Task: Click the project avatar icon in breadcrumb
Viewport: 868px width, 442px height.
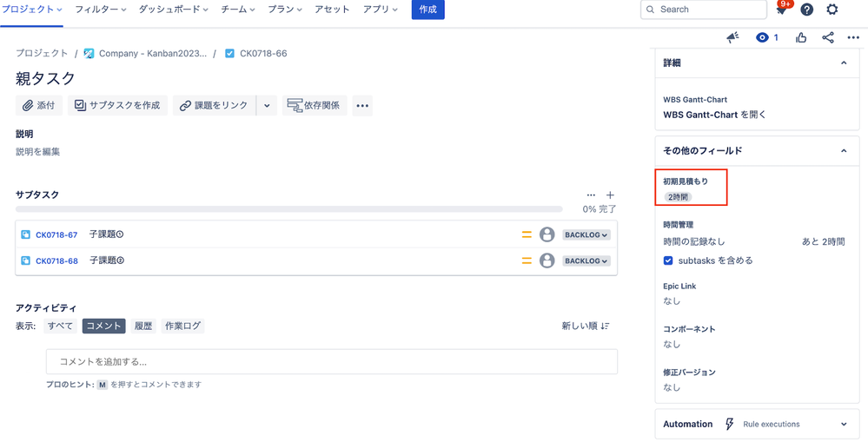Action: point(89,54)
